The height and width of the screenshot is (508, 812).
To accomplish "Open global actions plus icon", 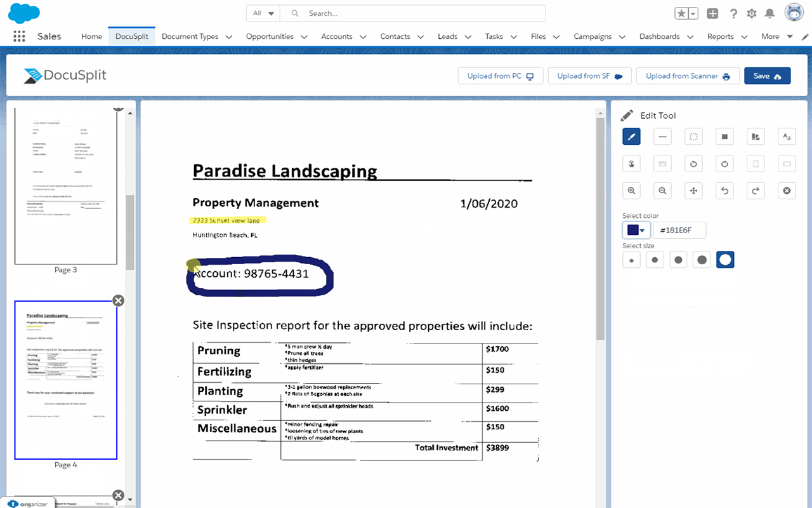I will coord(712,13).
